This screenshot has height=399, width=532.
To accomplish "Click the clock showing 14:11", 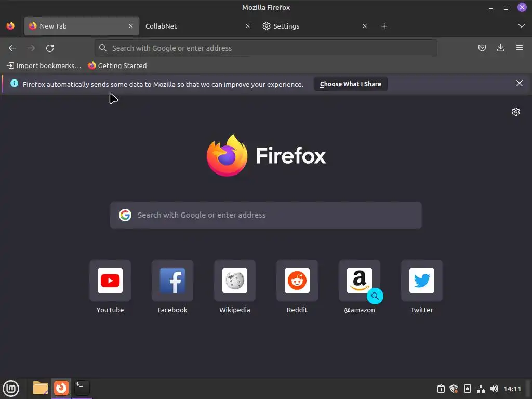I will coord(512,389).
